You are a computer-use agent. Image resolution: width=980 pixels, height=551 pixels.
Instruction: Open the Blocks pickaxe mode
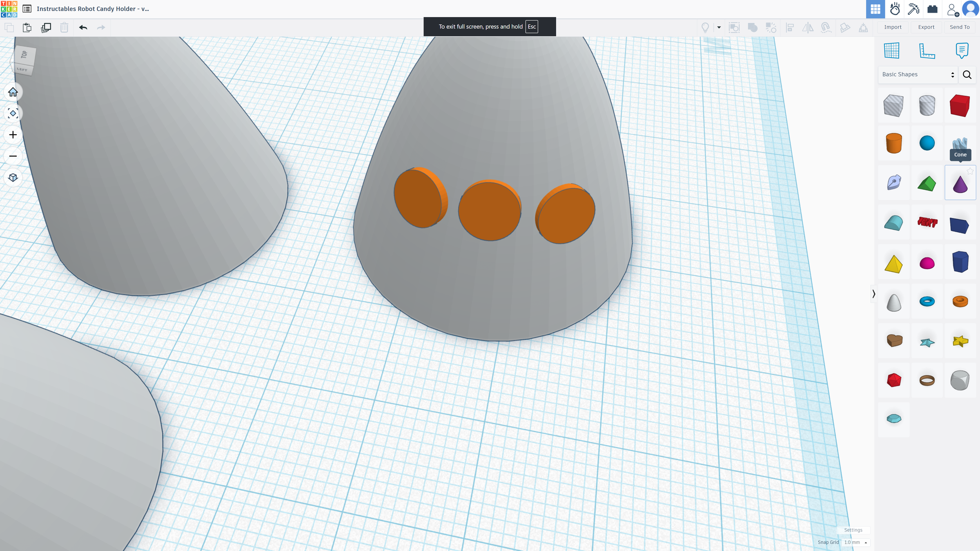913,9
